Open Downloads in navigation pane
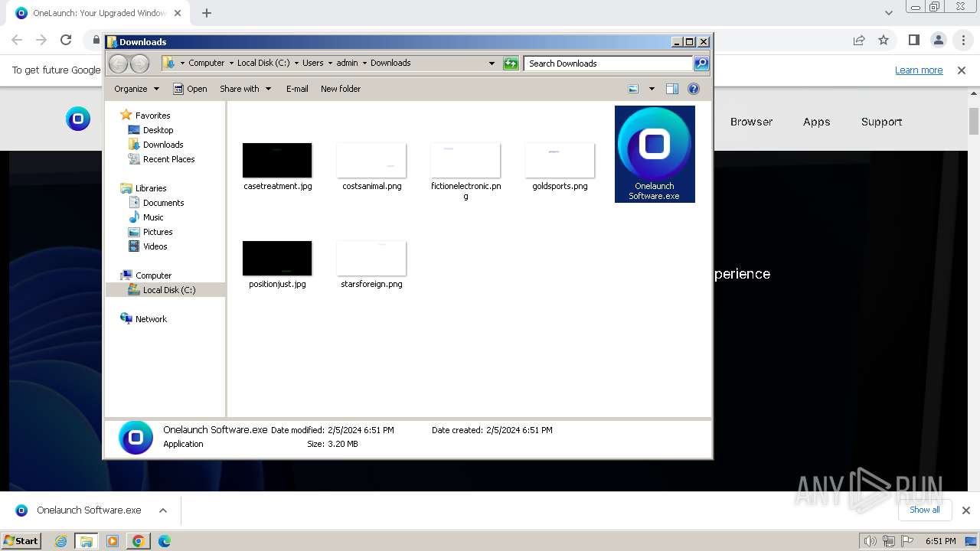 [x=163, y=145]
